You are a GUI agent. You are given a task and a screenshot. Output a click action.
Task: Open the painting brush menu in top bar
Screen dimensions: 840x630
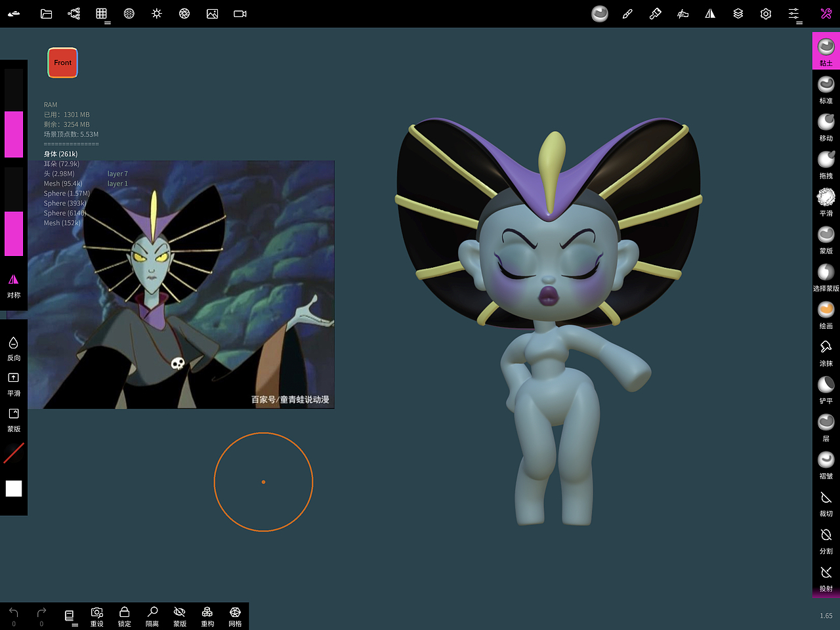point(655,14)
